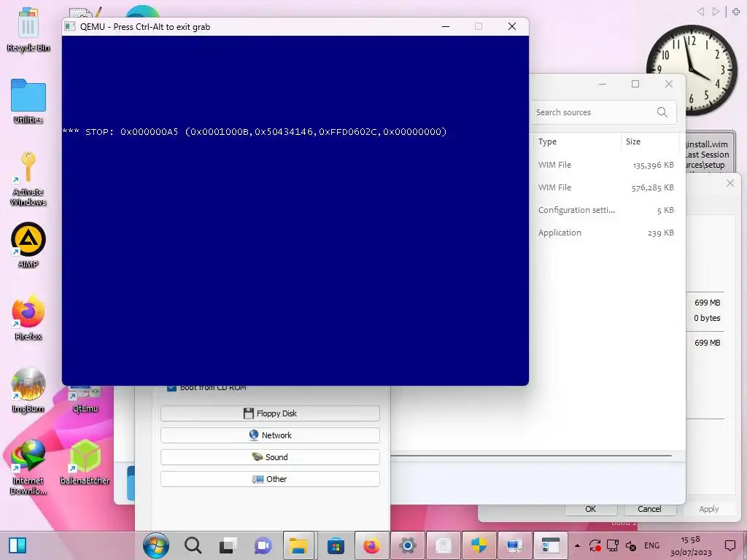Select the Configuration settings file row
747x560 pixels.
[606, 210]
